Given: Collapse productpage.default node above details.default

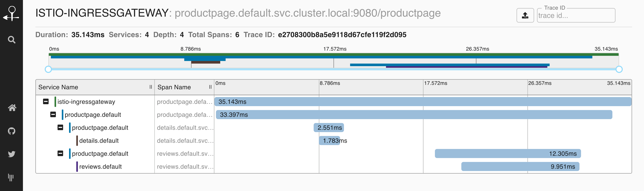Looking at the screenshot, I should click(x=60, y=128).
